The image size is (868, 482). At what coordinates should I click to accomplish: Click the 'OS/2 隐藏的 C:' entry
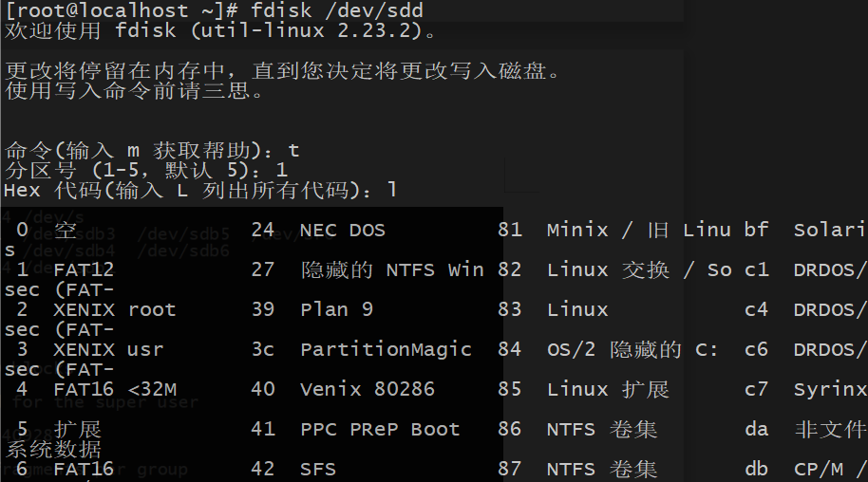632,349
